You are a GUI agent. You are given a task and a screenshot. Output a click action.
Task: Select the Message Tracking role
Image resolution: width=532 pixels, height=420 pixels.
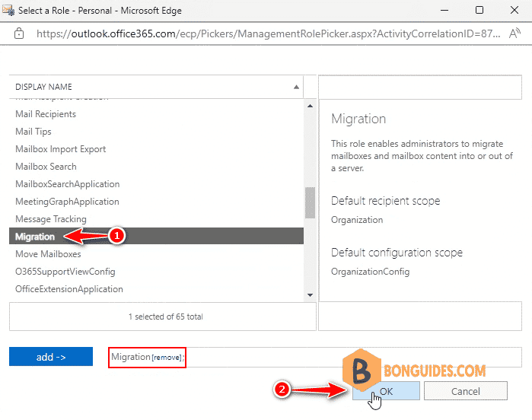click(x=51, y=219)
